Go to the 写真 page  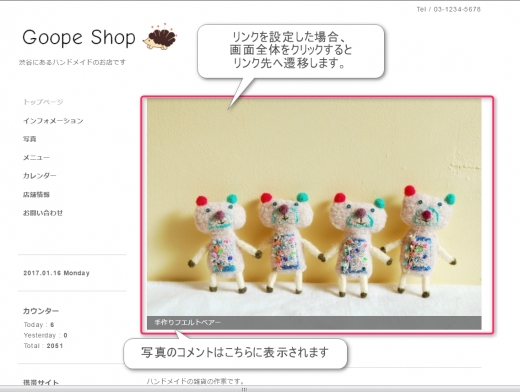point(29,139)
